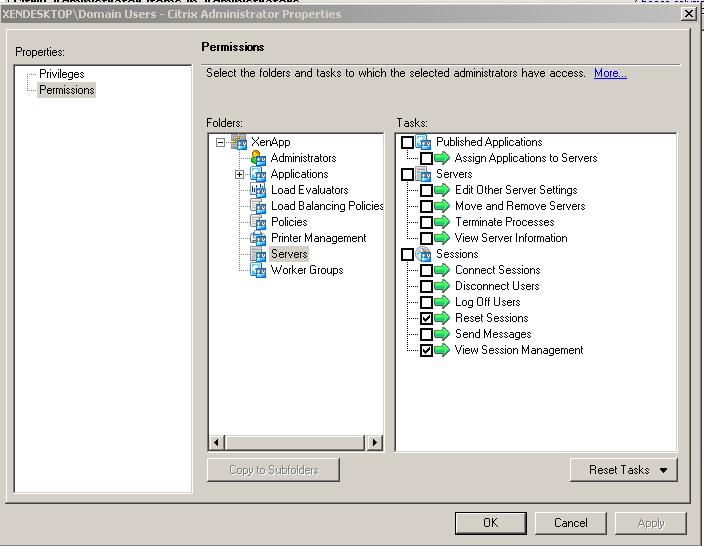Viewport: 704px width, 546px height.
Task: Uncheck the Reset Sessions checkbox
Action: (427, 318)
